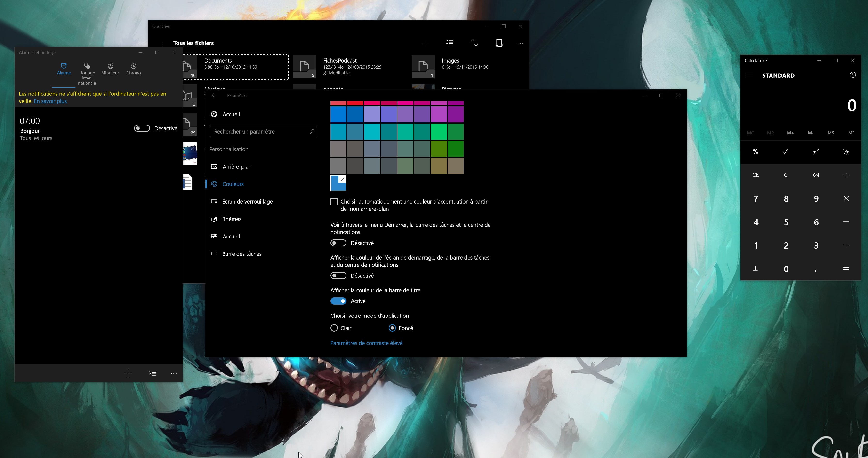The height and width of the screenshot is (458, 868).
Task: Click the C clear button in Calculatrice
Action: pyautogui.click(x=786, y=175)
